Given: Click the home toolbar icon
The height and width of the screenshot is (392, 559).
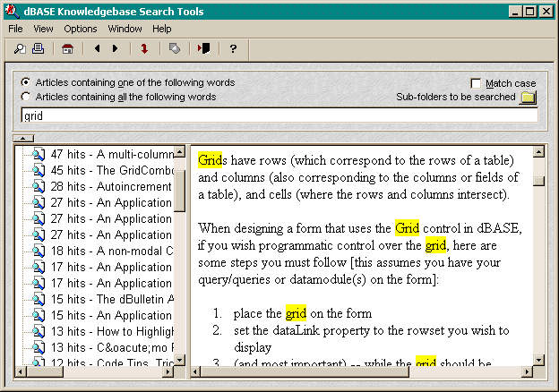Looking at the screenshot, I should click(67, 48).
